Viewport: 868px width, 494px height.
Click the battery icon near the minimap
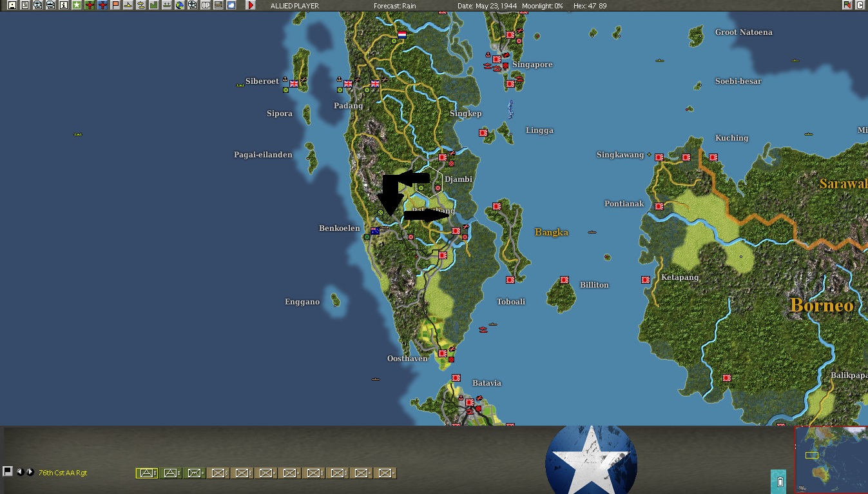(780, 481)
